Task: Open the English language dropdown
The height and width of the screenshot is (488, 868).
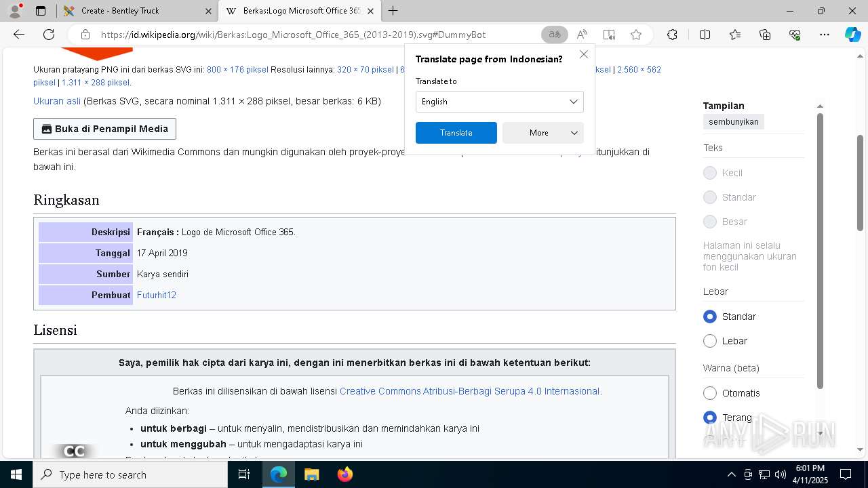Action: [499, 102]
